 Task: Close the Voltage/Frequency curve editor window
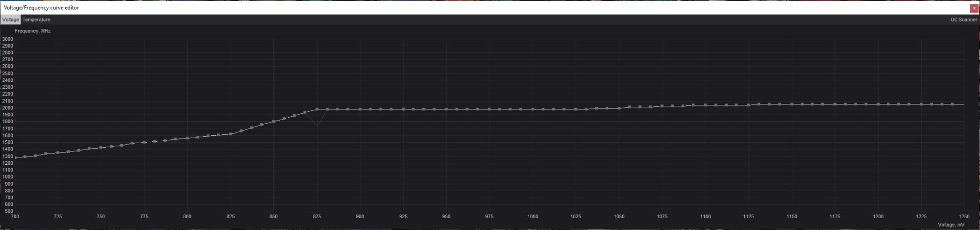973,8
